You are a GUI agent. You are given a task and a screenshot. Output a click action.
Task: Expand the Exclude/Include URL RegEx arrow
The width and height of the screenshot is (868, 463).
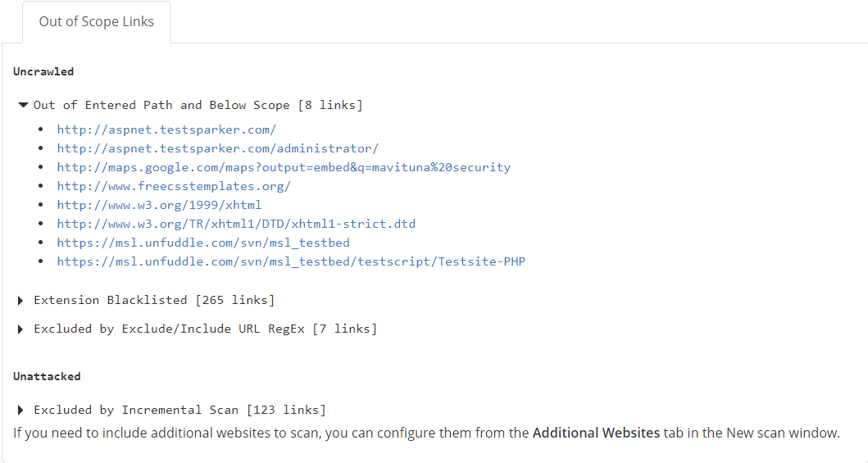pyautogui.click(x=20, y=329)
